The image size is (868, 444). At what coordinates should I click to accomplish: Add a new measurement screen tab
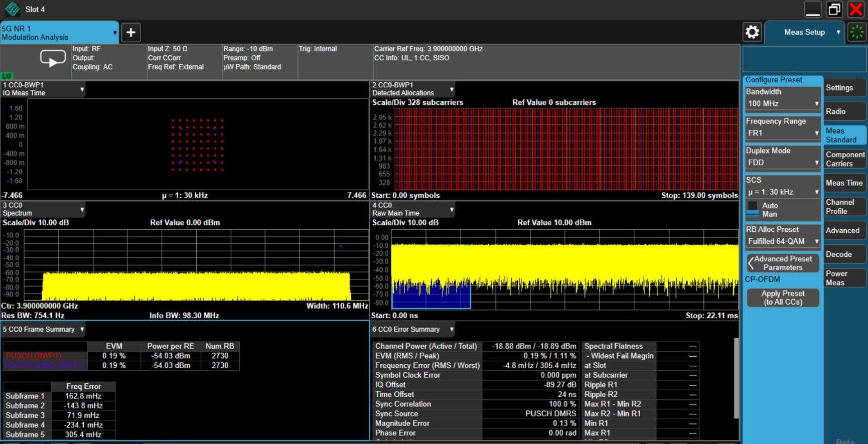click(131, 33)
